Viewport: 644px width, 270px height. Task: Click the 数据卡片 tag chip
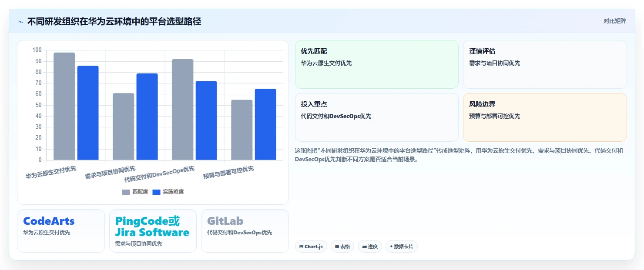[402, 247]
